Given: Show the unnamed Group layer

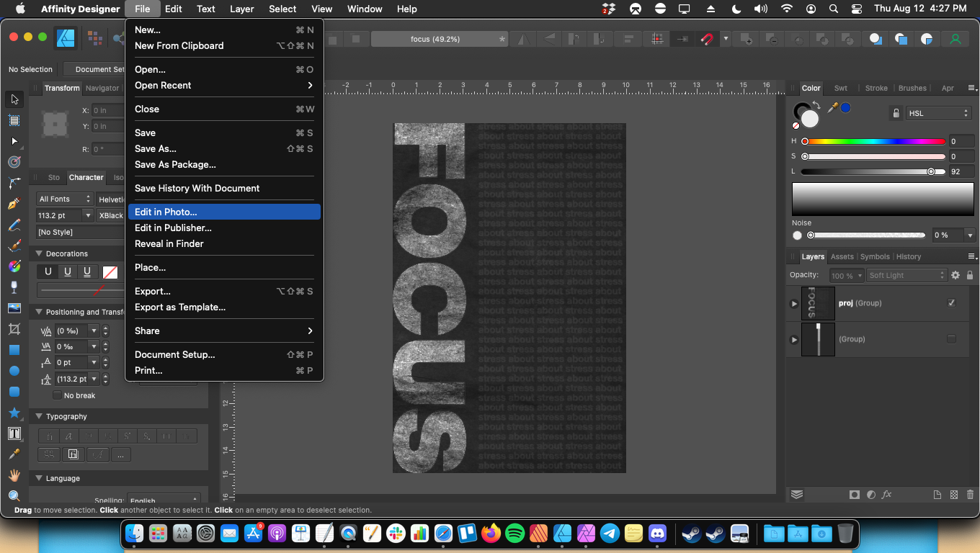Looking at the screenshot, I should (951, 339).
